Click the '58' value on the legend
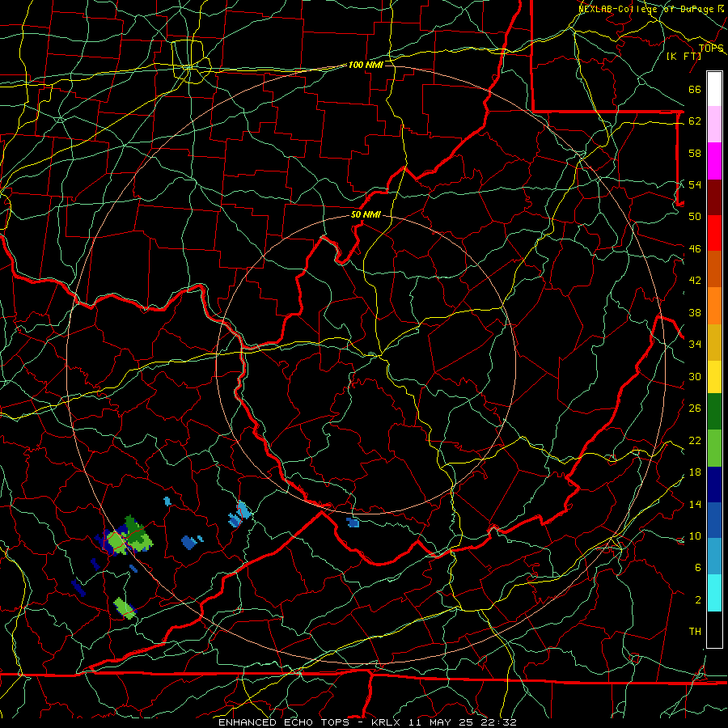 click(x=695, y=153)
